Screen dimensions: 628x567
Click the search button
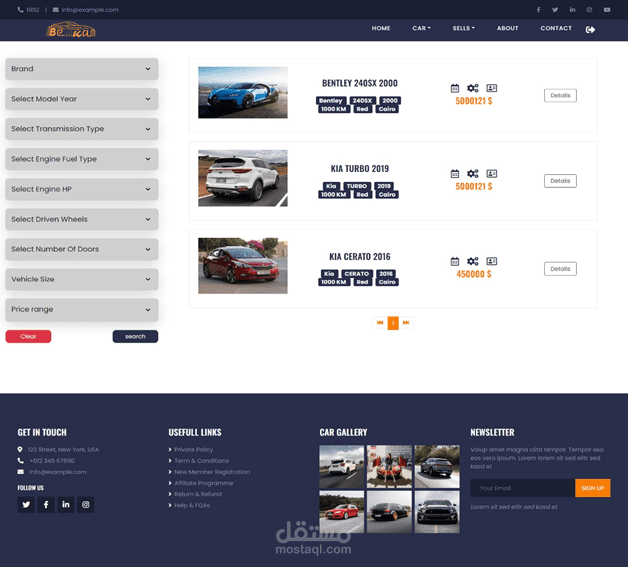click(135, 336)
